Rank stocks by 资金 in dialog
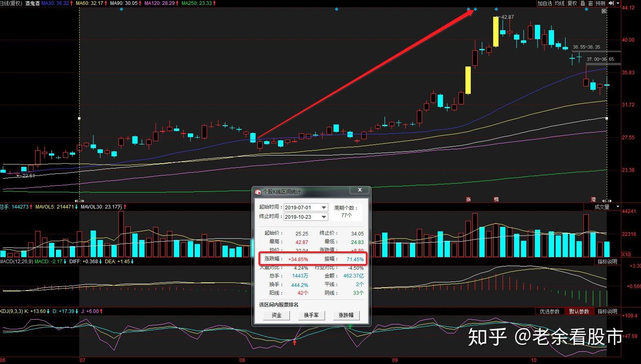 tap(276, 315)
